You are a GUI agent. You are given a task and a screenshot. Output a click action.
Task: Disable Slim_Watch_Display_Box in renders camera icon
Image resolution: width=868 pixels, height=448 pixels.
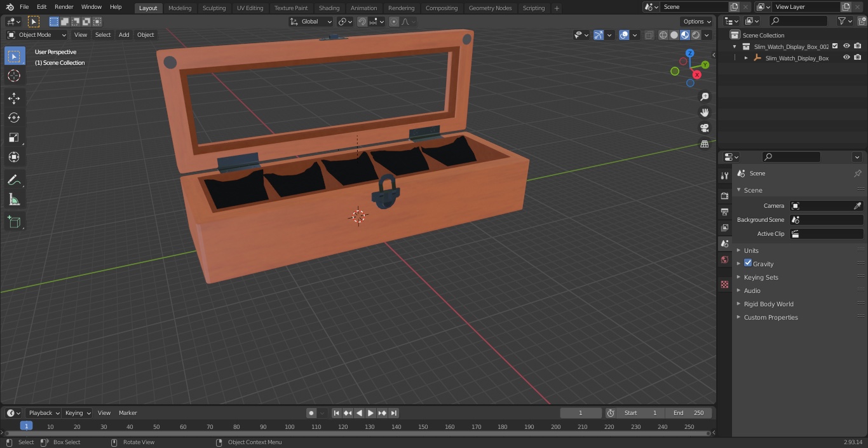point(858,58)
